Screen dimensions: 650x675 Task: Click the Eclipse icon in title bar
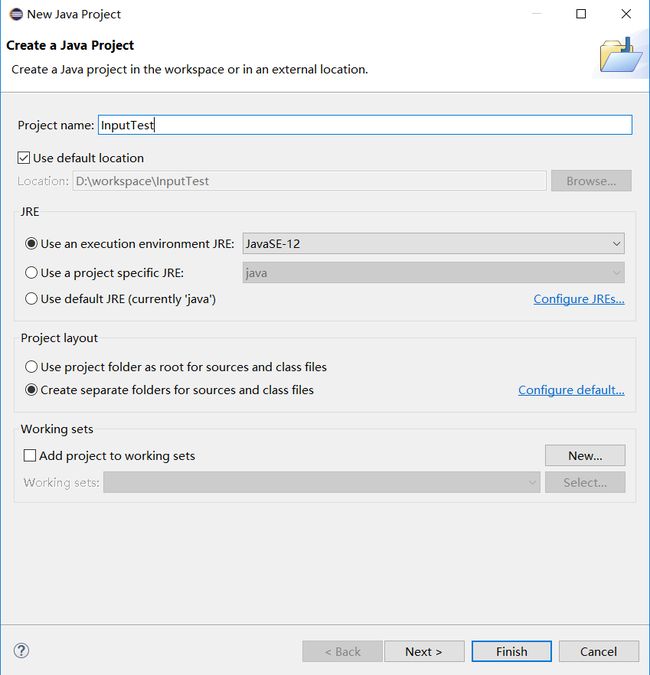pyautogui.click(x=16, y=14)
